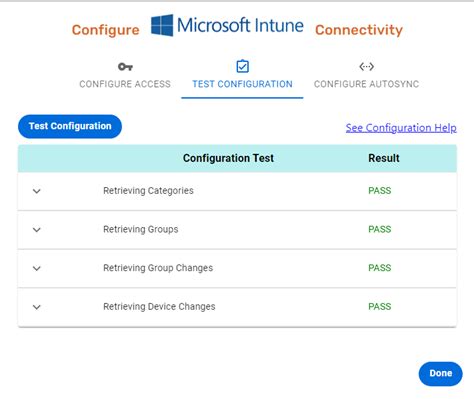
Task: Open the See Configuration Help link
Action: click(x=401, y=128)
